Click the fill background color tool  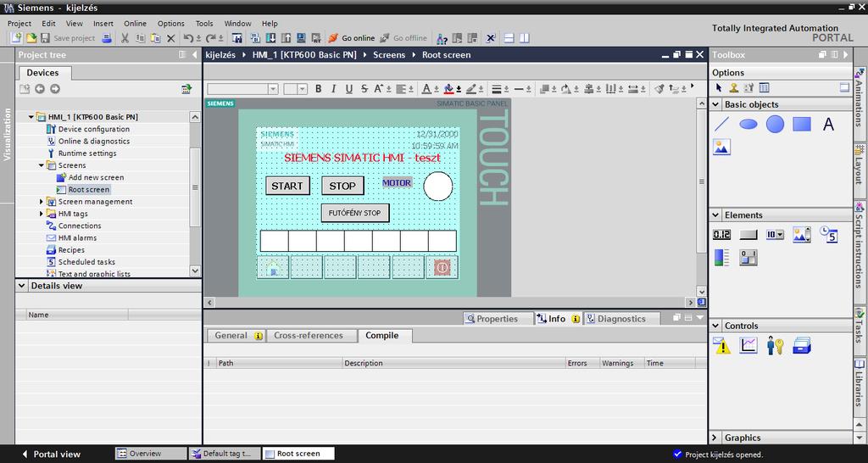(448, 88)
